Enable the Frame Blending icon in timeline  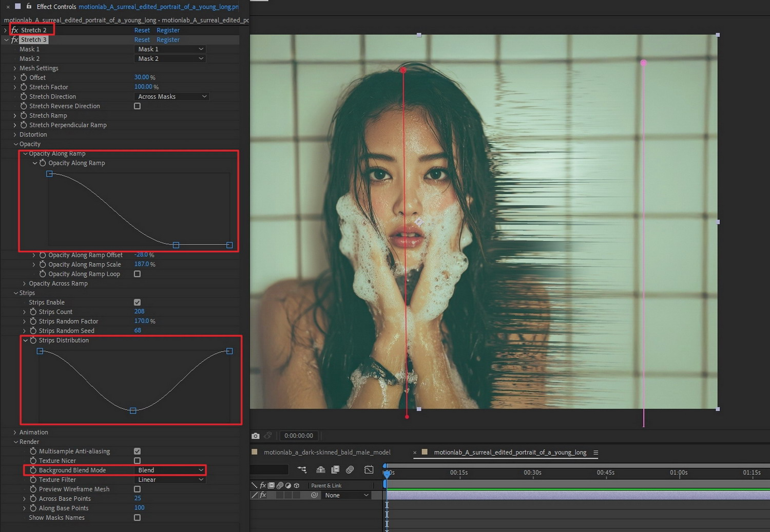click(335, 469)
